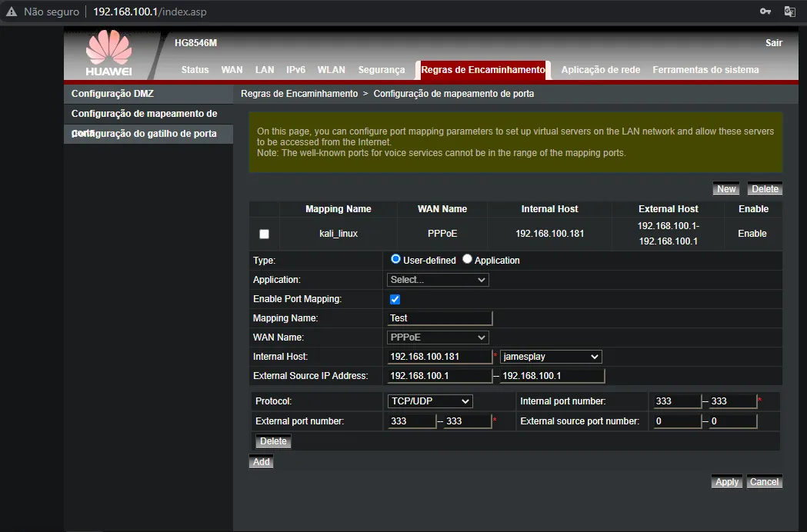
Task: Click the Mapping Name text field
Action: tap(439, 318)
